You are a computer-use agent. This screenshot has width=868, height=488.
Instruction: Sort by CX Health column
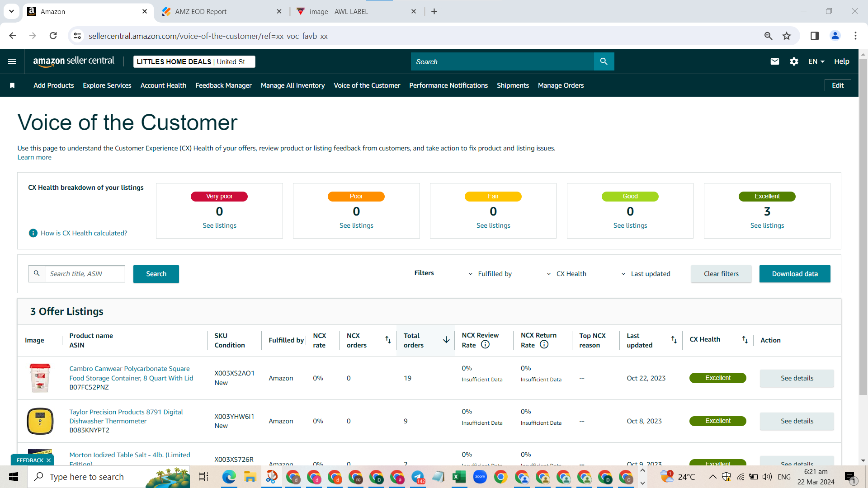click(745, 340)
